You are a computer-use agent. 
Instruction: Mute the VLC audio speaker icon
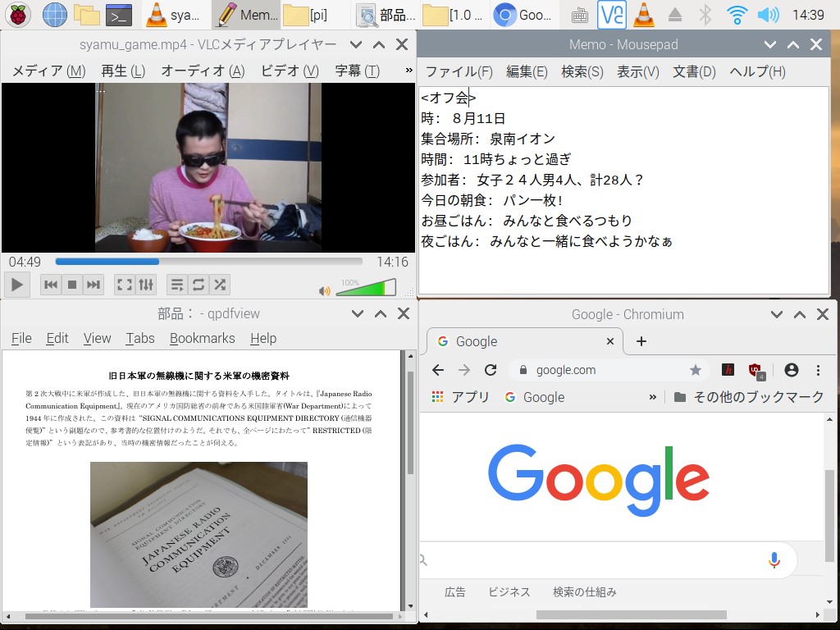click(x=325, y=291)
